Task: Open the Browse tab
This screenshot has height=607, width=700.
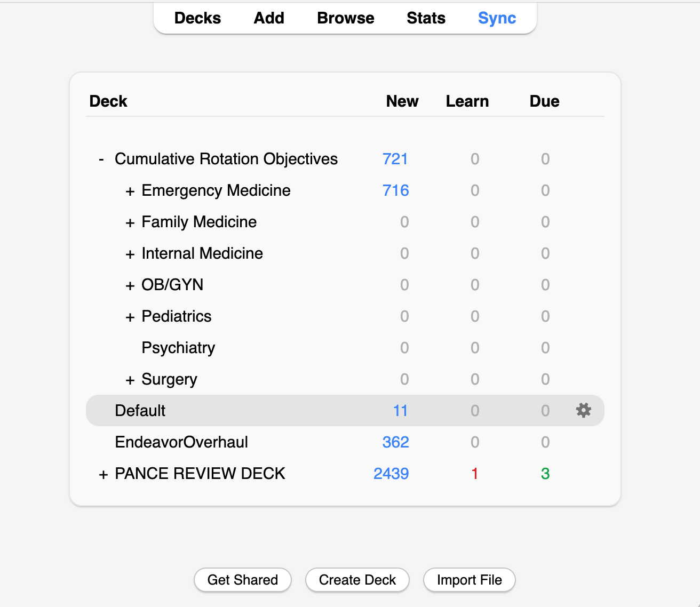Action: pos(346,18)
